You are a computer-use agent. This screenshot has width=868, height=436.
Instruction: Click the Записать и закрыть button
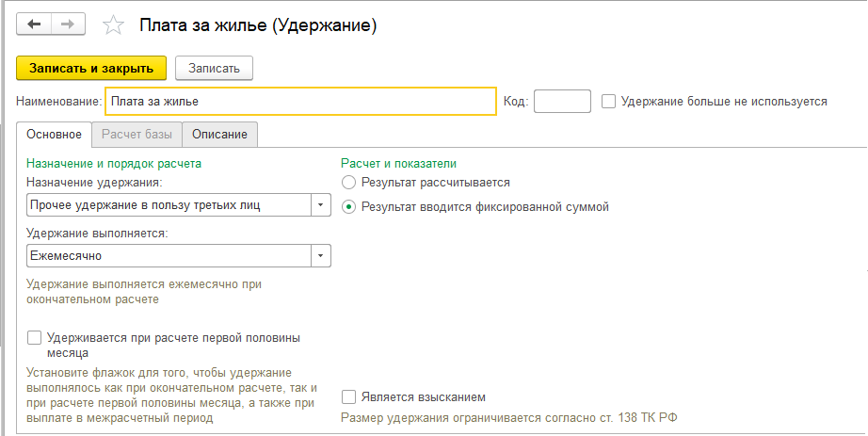(91, 68)
